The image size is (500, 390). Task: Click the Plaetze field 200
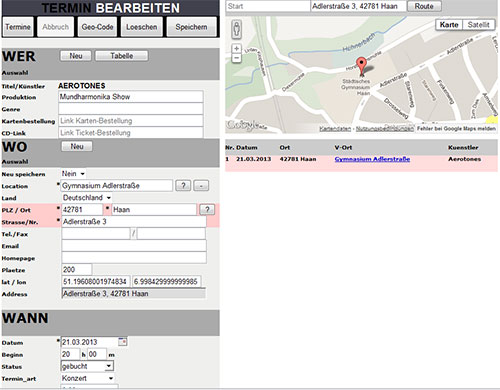[x=77, y=270]
